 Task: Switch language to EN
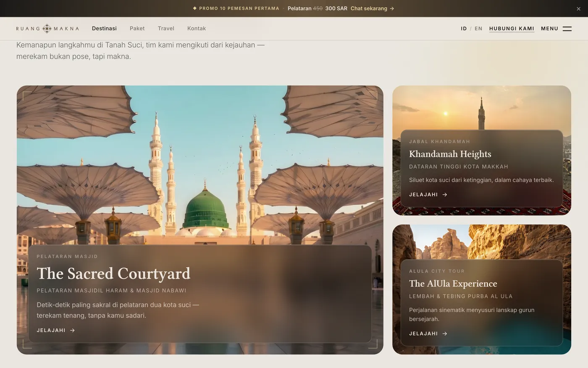478,29
